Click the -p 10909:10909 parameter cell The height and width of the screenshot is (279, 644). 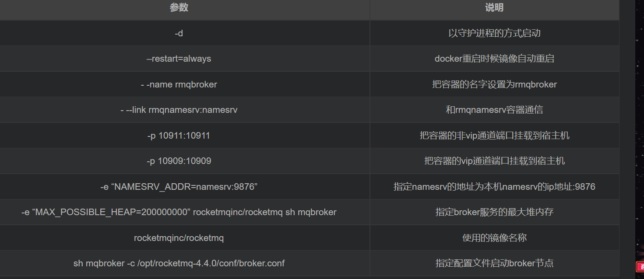click(179, 161)
